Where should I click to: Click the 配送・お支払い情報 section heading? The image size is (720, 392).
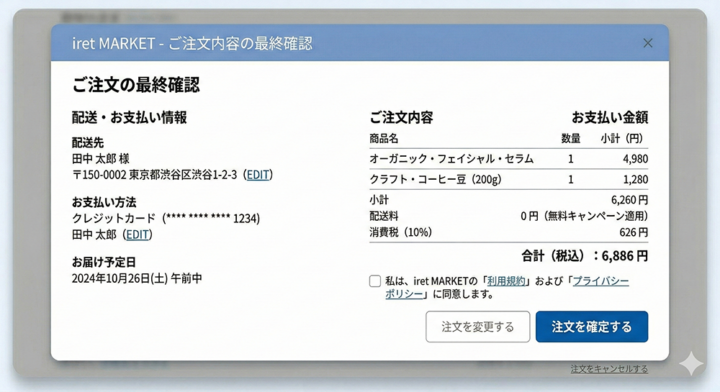(129, 118)
